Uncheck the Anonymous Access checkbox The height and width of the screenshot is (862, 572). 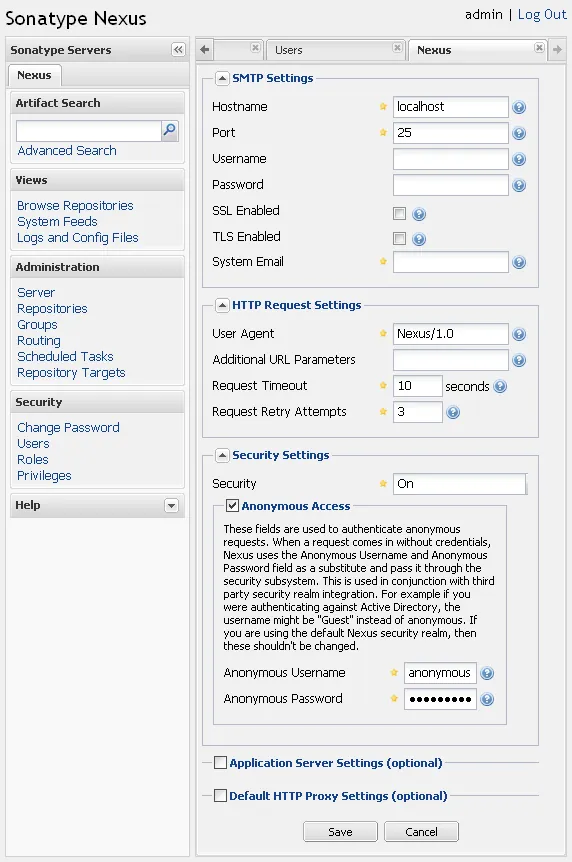coord(232,505)
